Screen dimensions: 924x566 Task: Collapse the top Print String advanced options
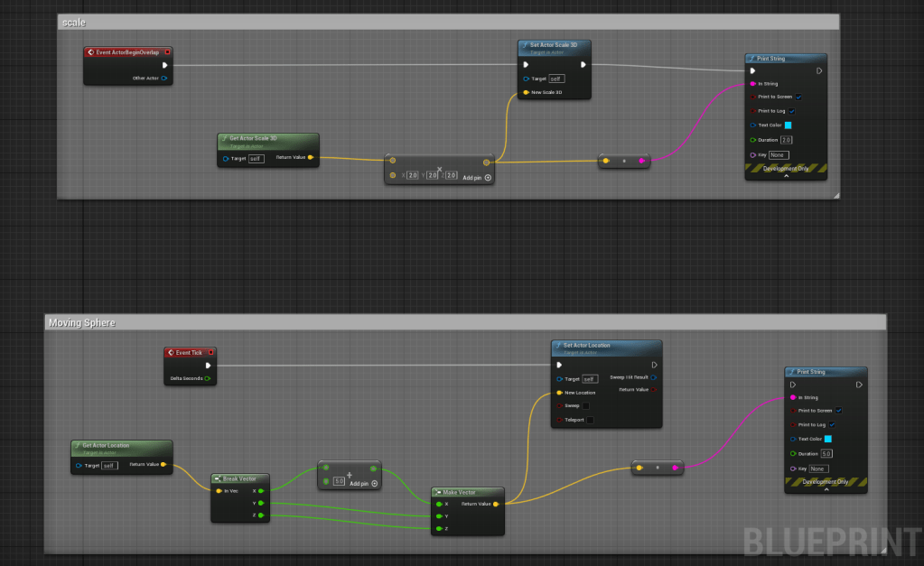tap(785, 176)
